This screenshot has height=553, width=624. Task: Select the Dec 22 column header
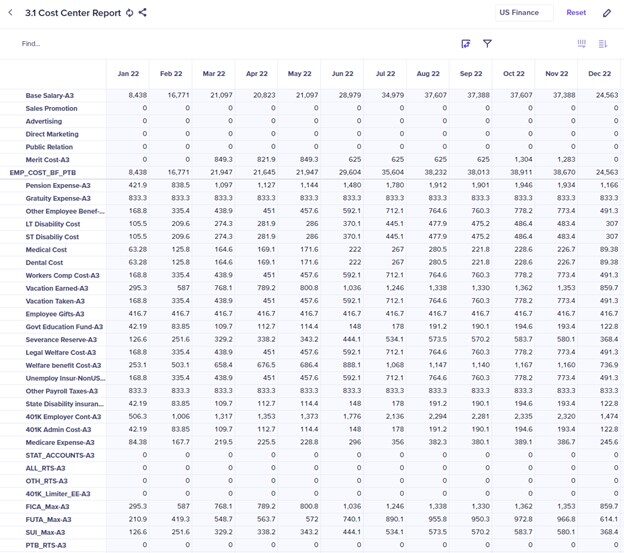(x=599, y=74)
